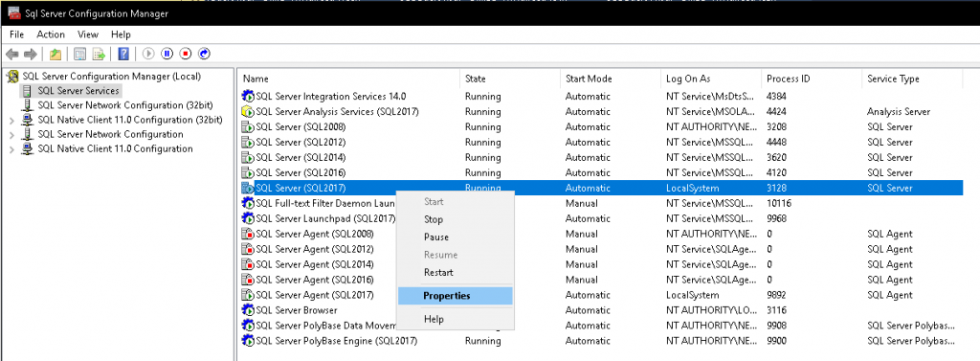Click the Properties toolbar icon
980x361 pixels.
79,55
